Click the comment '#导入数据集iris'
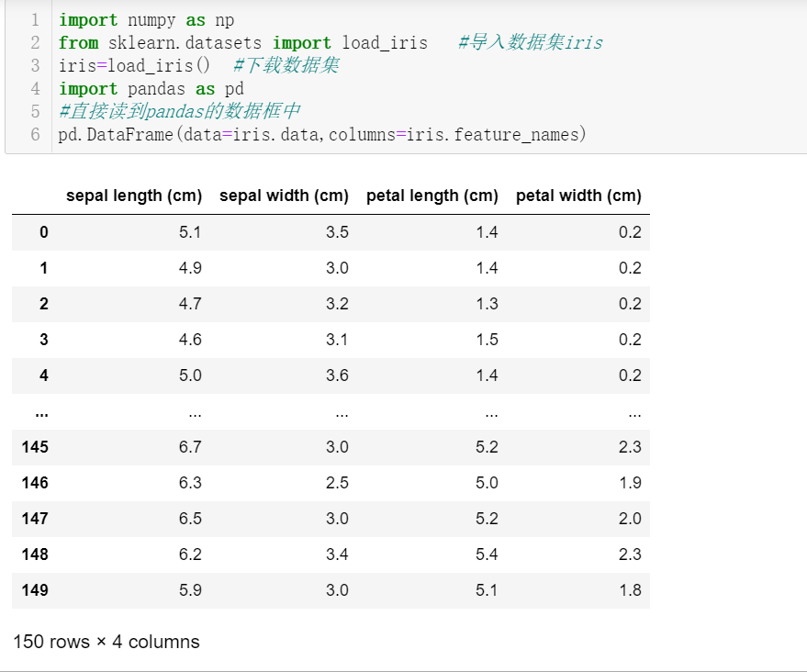This screenshot has width=807, height=672. (x=530, y=42)
